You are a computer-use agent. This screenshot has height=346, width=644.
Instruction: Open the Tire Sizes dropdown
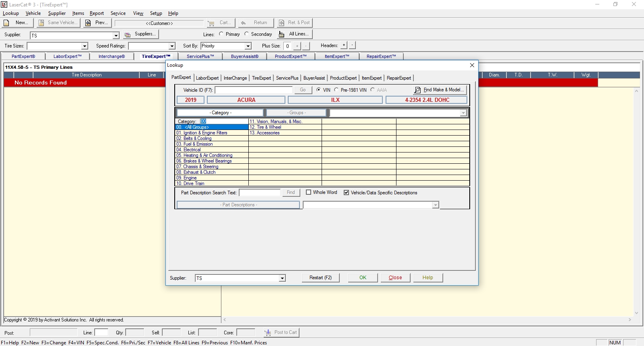(x=85, y=46)
